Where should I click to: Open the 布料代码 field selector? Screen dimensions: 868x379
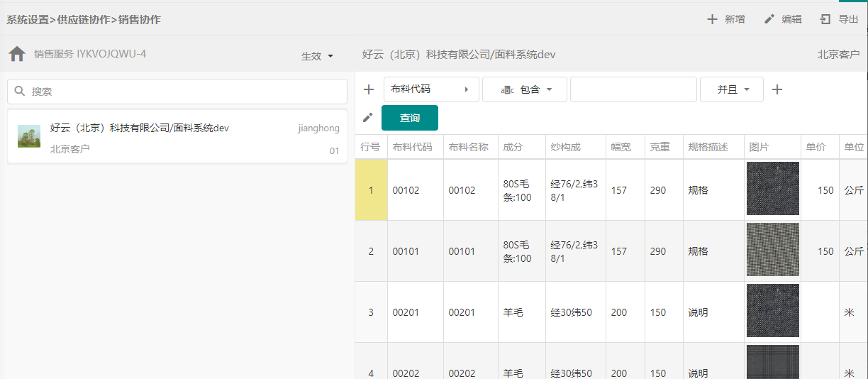tap(431, 89)
